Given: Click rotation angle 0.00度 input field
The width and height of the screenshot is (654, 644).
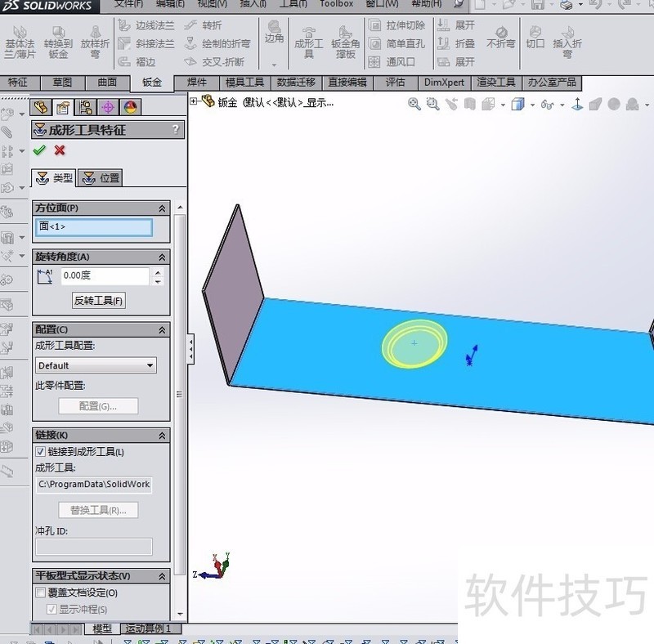Looking at the screenshot, I should [x=105, y=275].
